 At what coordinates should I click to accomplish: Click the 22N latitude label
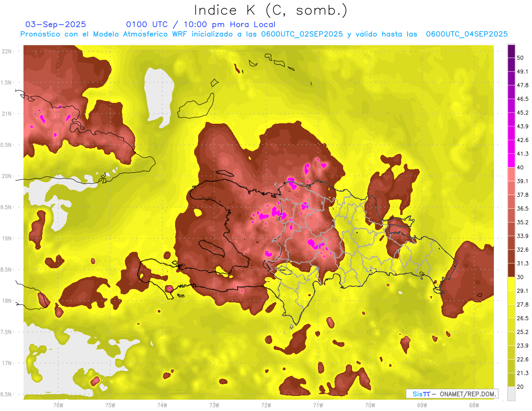pos(7,51)
